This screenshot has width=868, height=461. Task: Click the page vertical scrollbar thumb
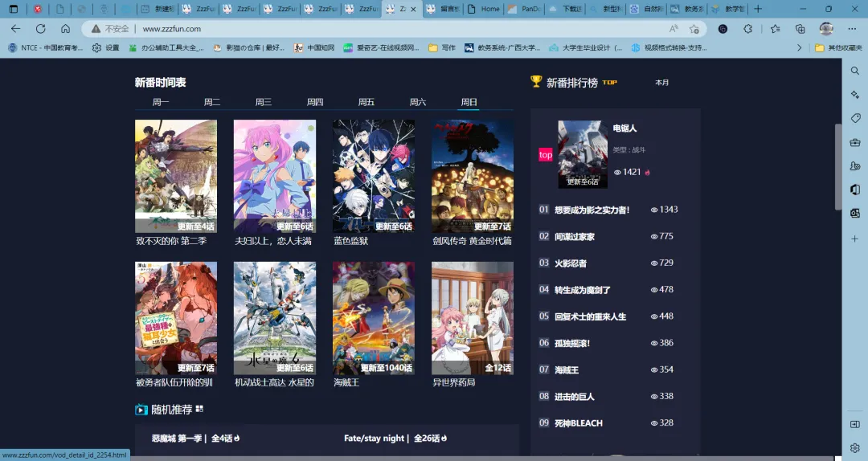[x=837, y=166]
